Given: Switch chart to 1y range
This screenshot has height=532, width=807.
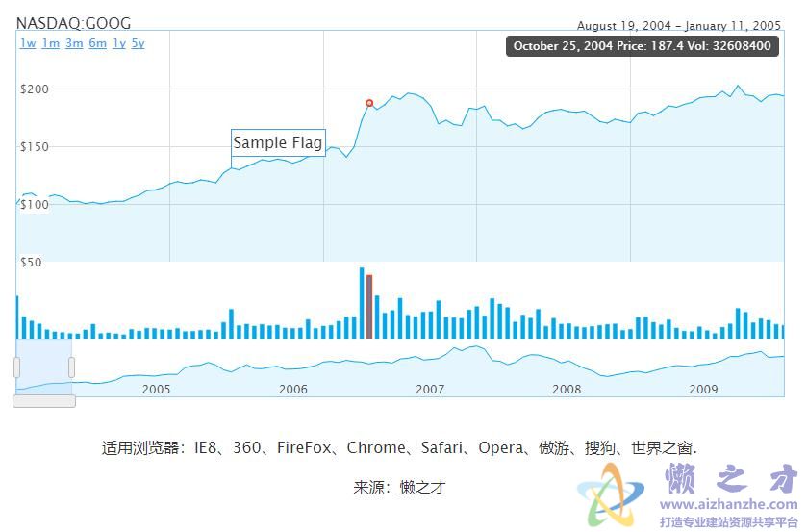Looking at the screenshot, I should coord(119,43).
